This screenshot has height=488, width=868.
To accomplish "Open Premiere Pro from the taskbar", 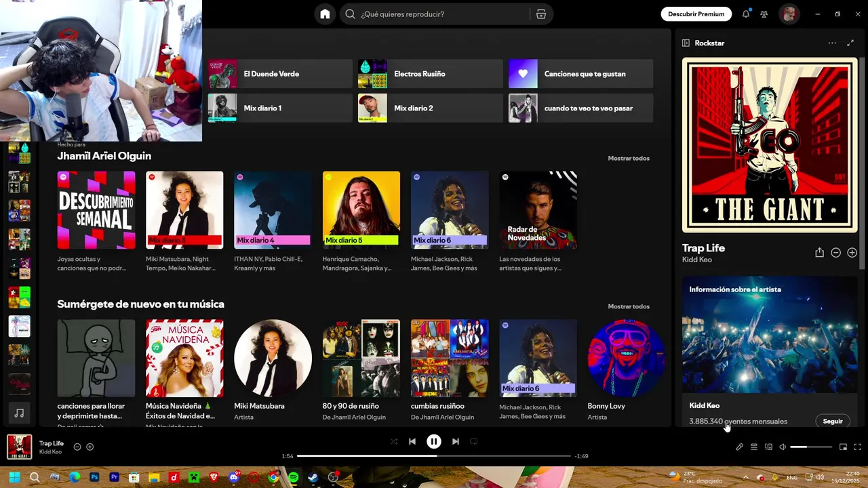I will 114,477.
